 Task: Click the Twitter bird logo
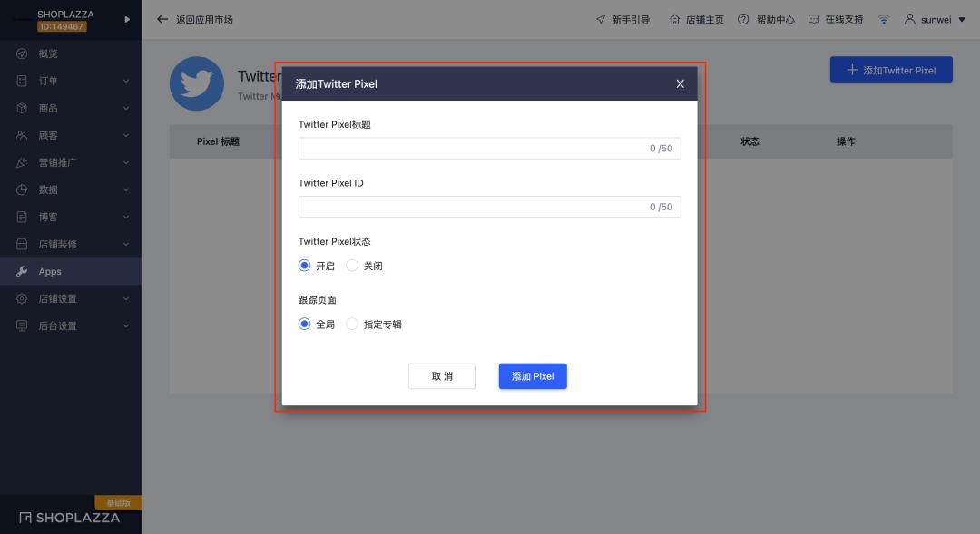coord(197,83)
